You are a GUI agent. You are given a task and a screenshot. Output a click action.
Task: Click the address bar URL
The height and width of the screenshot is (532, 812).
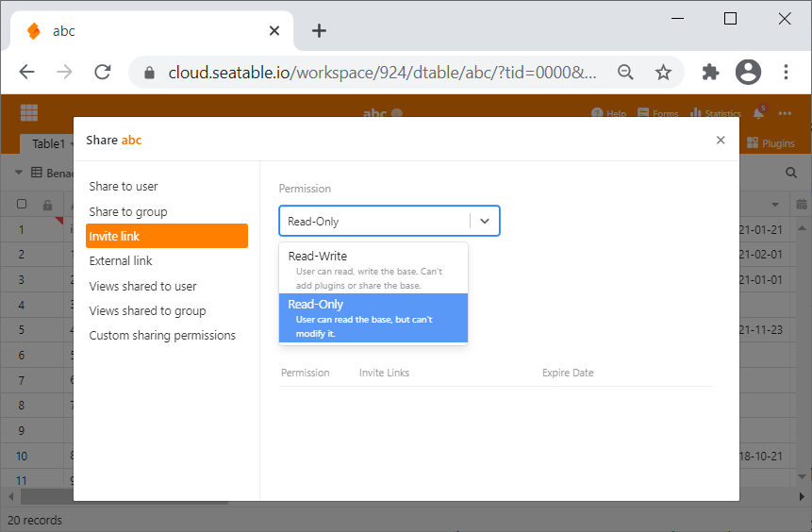pyautogui.click(x=382, y=72)
